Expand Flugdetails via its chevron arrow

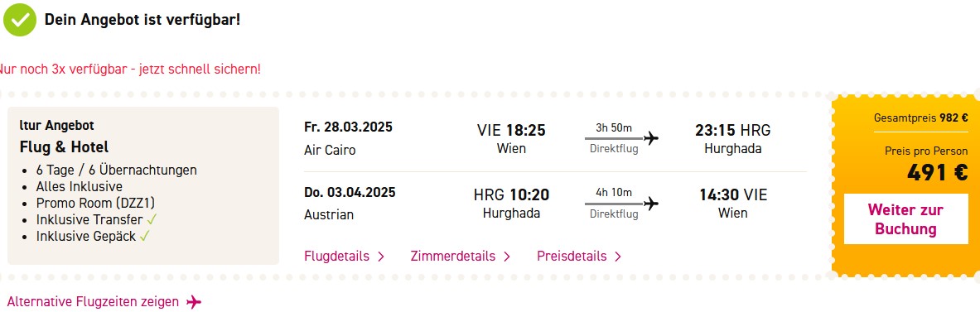[x=380, y=257]
